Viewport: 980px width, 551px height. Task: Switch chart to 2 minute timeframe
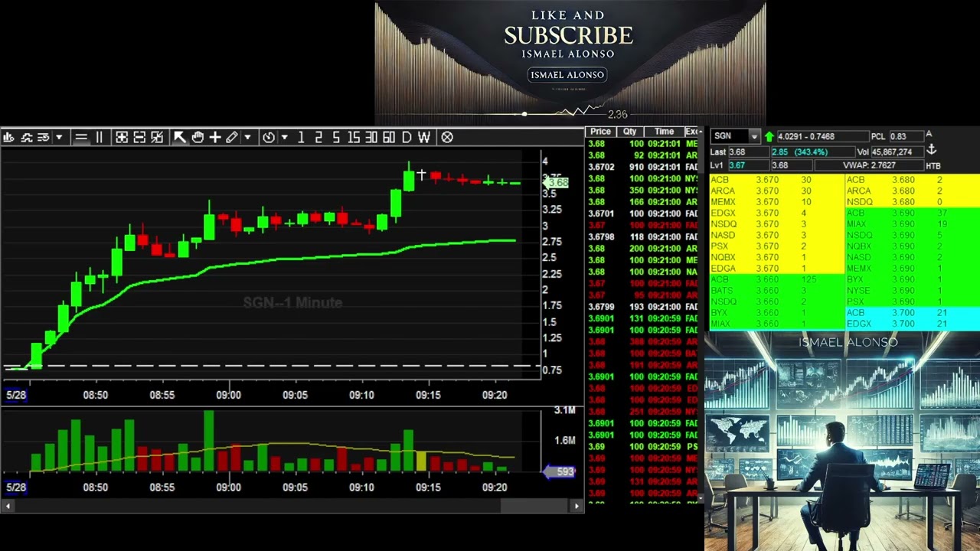[x=318, y=137]
